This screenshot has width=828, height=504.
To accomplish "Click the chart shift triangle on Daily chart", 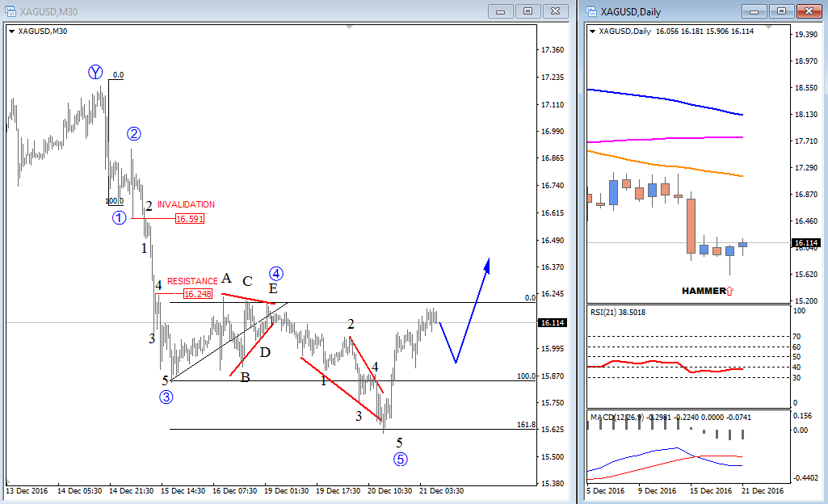I will [x=767, y=27].
